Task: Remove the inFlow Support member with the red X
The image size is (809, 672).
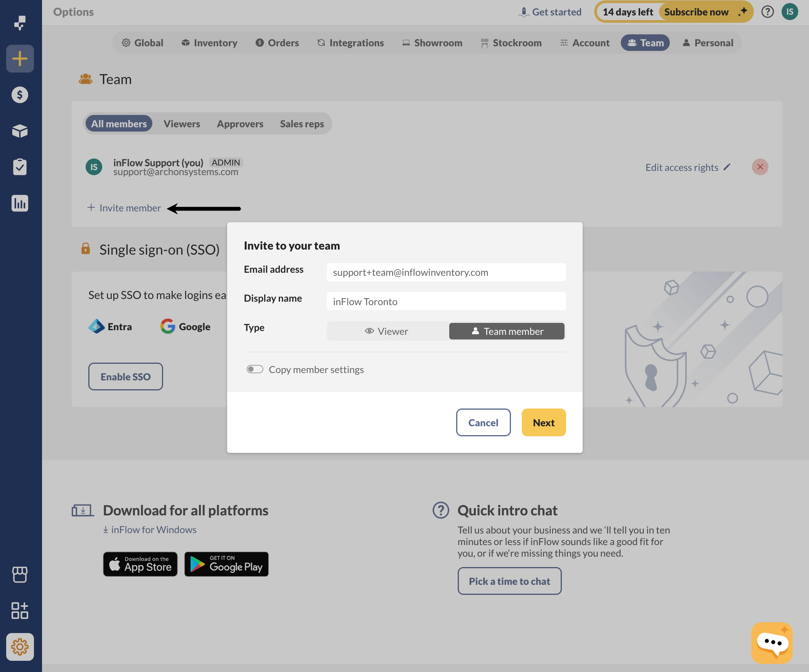Action: [x=760, y=167]
